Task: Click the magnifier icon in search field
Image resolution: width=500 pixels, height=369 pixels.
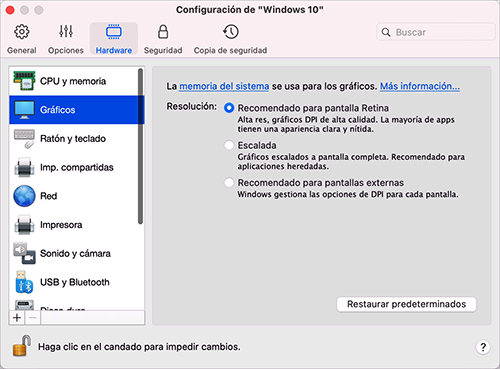Action: click(386, 32)
